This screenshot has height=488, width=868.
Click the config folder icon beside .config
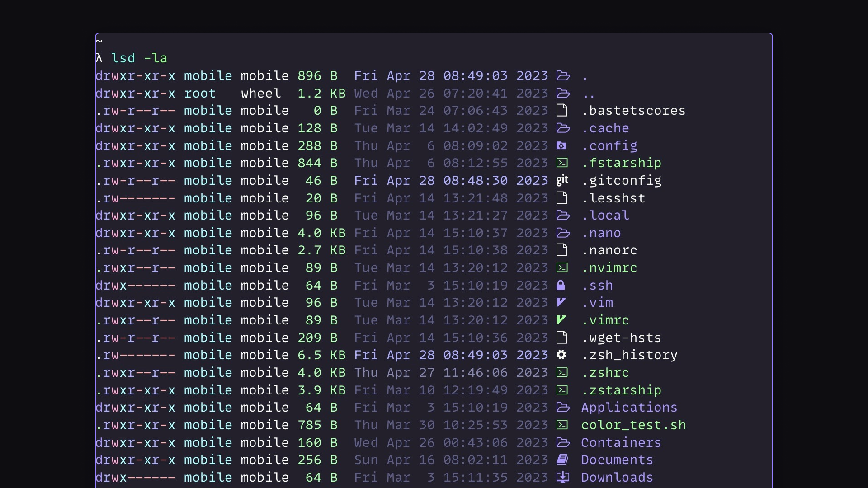point(561,145)
